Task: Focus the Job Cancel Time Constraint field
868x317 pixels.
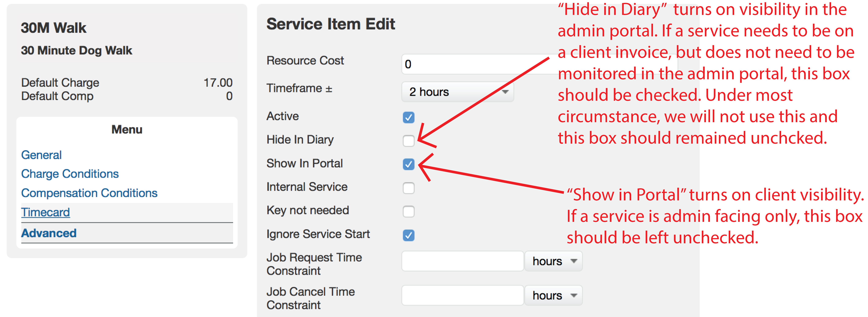Action: pos(463,295)
